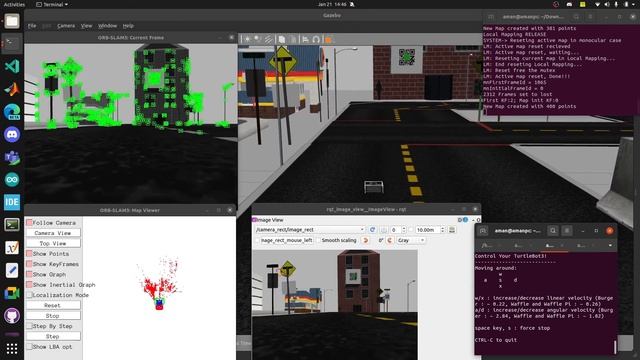Open the math-formula app icon in the dock
Viewport: 640px width, 360px height.
pyautogui.click(x=12, y=248)
